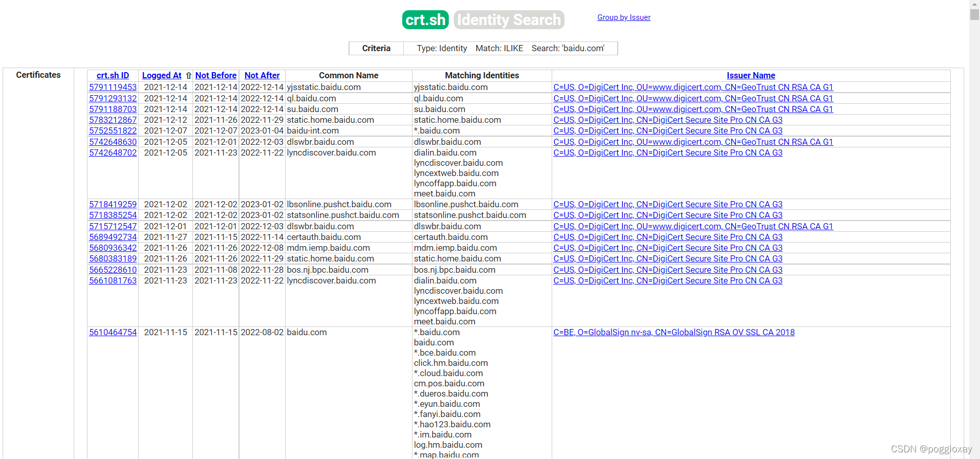This screenshot has width=980, height=459.
Task: Open the Group by Issuer link
Action: [x=624, y=17]
